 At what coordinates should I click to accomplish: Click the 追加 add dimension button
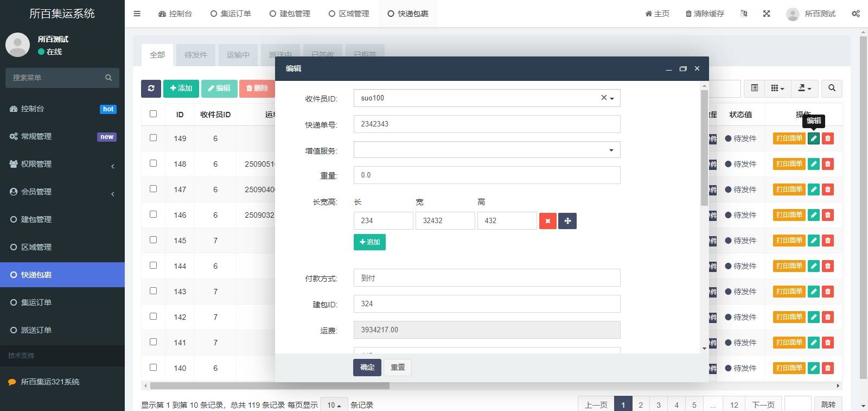(x=369, y=242)
